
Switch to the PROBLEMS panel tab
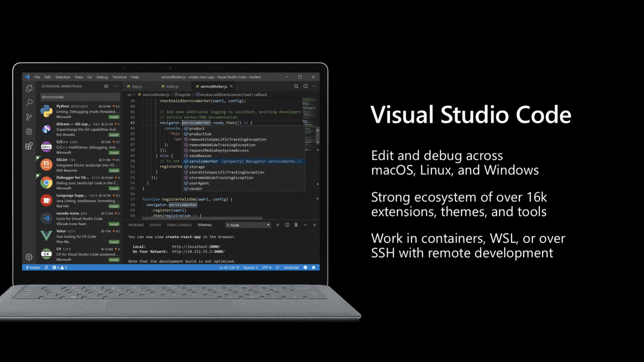point(136,225)
